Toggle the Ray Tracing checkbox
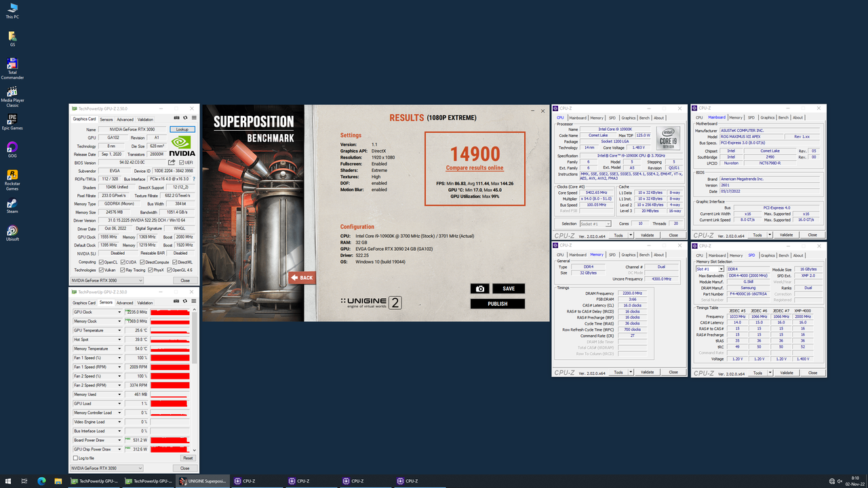Image resolution: width=868 pixels, height=488 pixels. pos(123,270)
